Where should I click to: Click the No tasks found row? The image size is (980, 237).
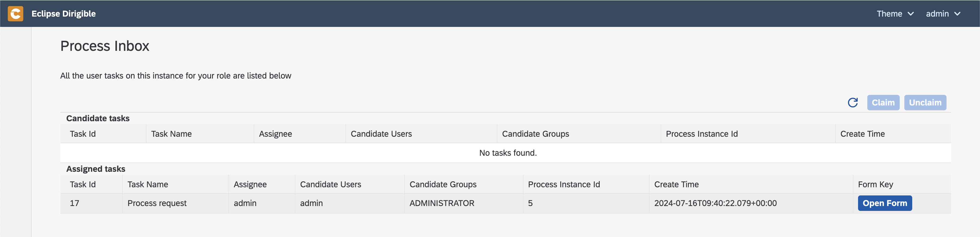tap(505, 153)
